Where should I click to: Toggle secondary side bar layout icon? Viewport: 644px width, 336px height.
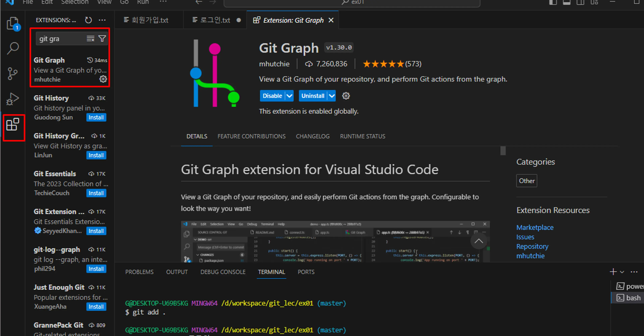pyautogui.click(x=580, y=2)
